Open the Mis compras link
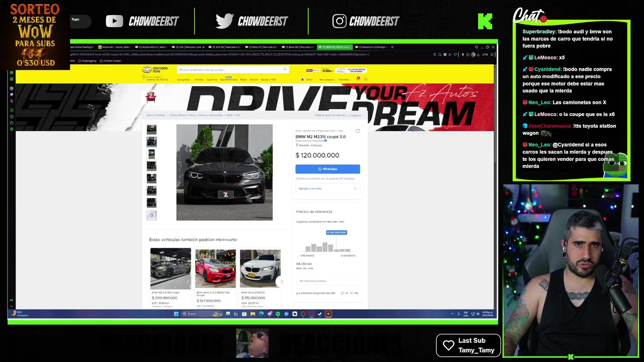The height and width of the screenshot is (362, 644). (x=327, y=79)
